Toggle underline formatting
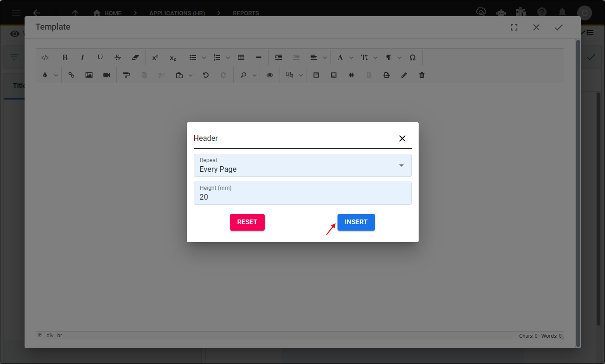This screenshot has height=364, width=605. (x=100, y=57)
